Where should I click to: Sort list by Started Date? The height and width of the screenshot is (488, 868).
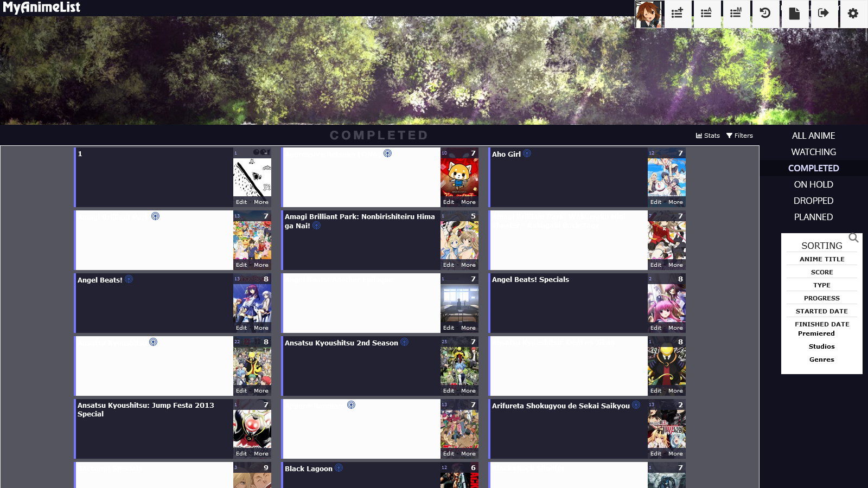822,311
